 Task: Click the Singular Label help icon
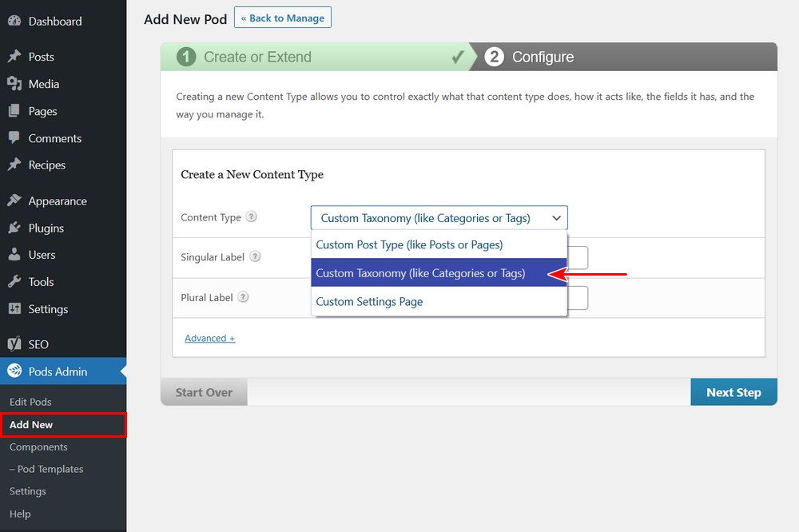point(256,256)
